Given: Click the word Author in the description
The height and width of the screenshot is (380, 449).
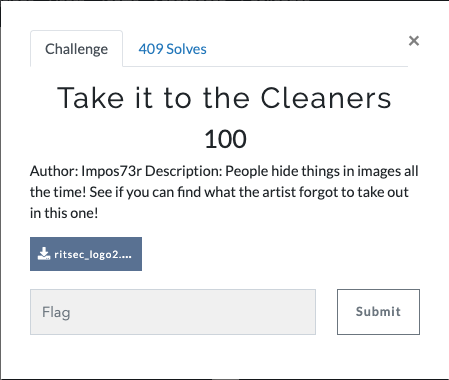Looking at the screenshot, I should click(x=54, y=171).
